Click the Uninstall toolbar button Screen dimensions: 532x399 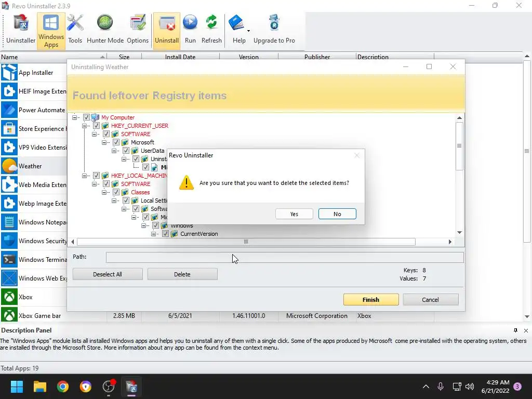pos(167,31)
